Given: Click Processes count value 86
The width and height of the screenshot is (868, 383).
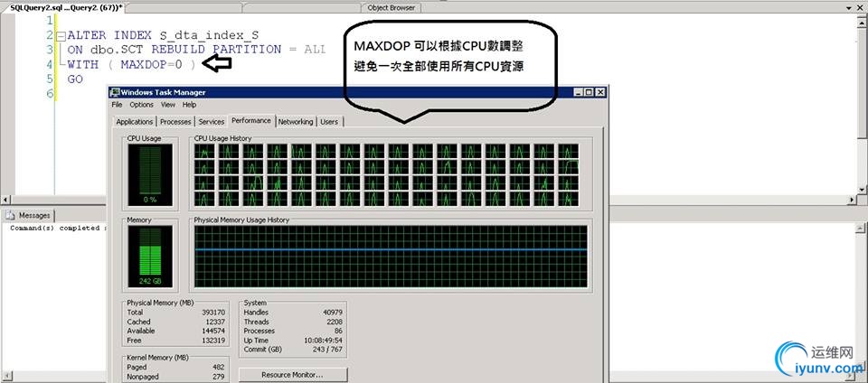Looking at the screenshot, I should pyautogui.click(x=338, y=331).
